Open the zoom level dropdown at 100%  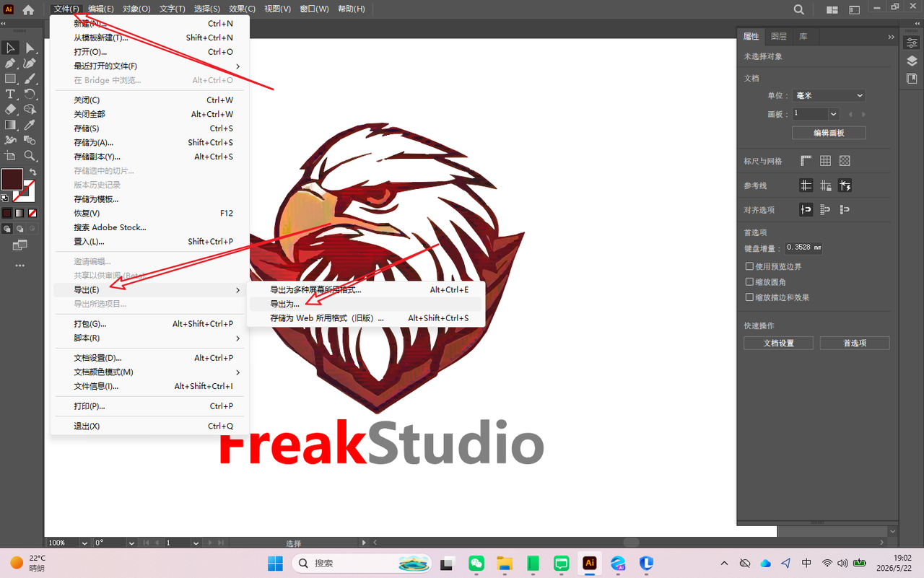coord(84,543)
